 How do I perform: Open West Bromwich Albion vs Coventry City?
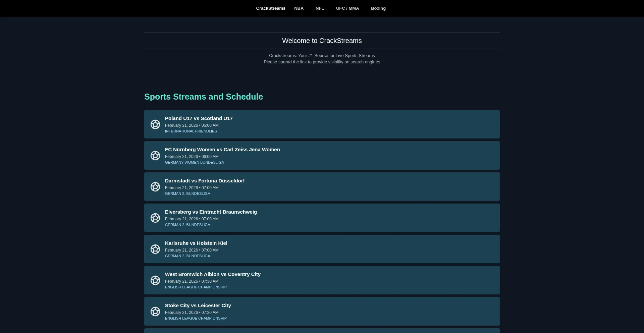click(x=322, y=280)
